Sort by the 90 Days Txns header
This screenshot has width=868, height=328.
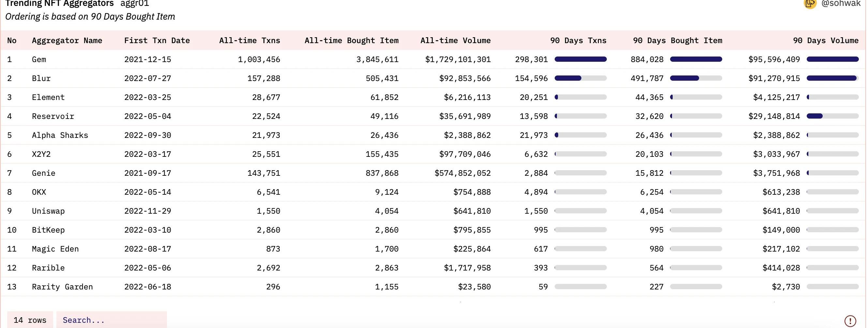(x=578, y=41)
